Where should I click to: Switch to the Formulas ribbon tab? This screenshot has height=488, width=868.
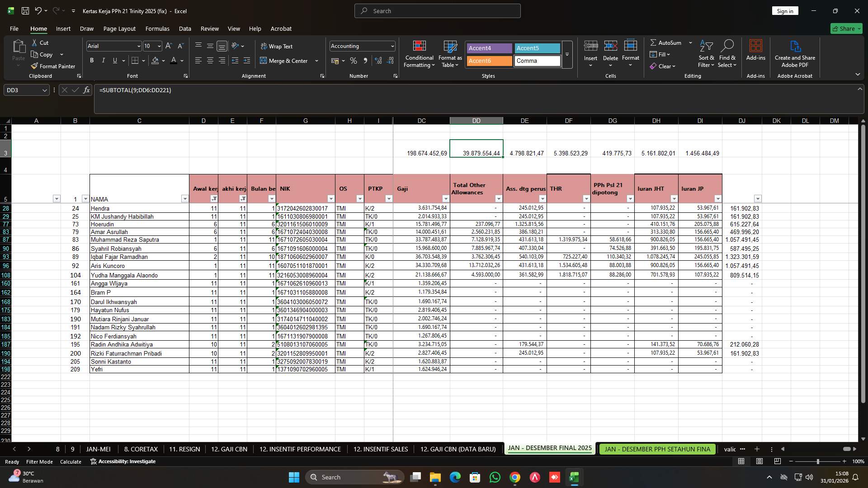click(x=157, y=28)
